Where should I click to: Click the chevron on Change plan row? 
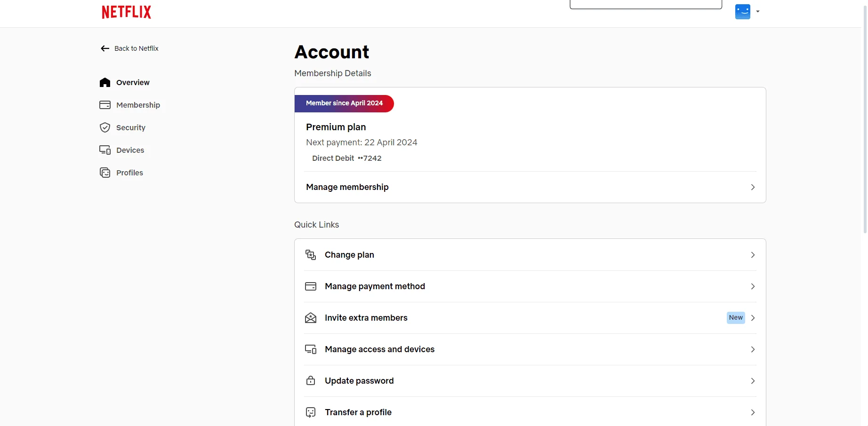pos(753,255)
